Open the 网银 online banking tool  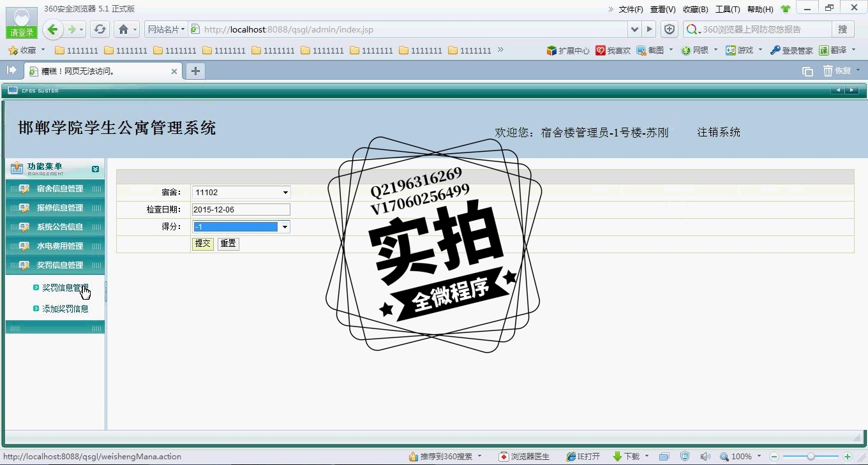click(x=695, y=50)
